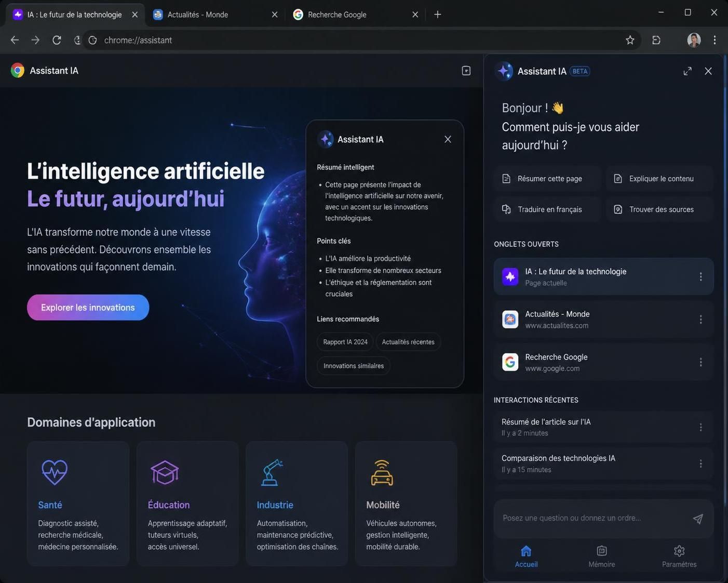Image resolution: width=728 pixels, height=583 pixels.
Task: Click the BETA badge next to Assistant IA
Action: [x=580, y=71]
